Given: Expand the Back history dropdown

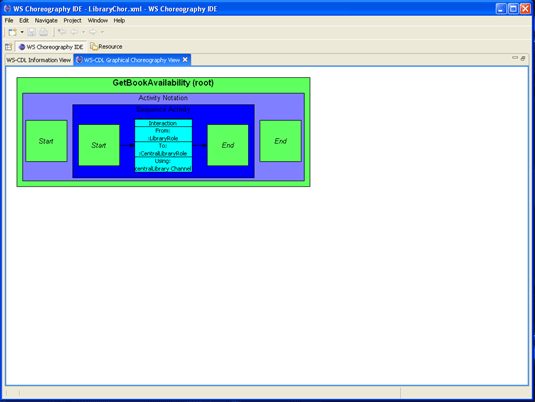Looking at the screenshot, I should [x=83, y=32].
